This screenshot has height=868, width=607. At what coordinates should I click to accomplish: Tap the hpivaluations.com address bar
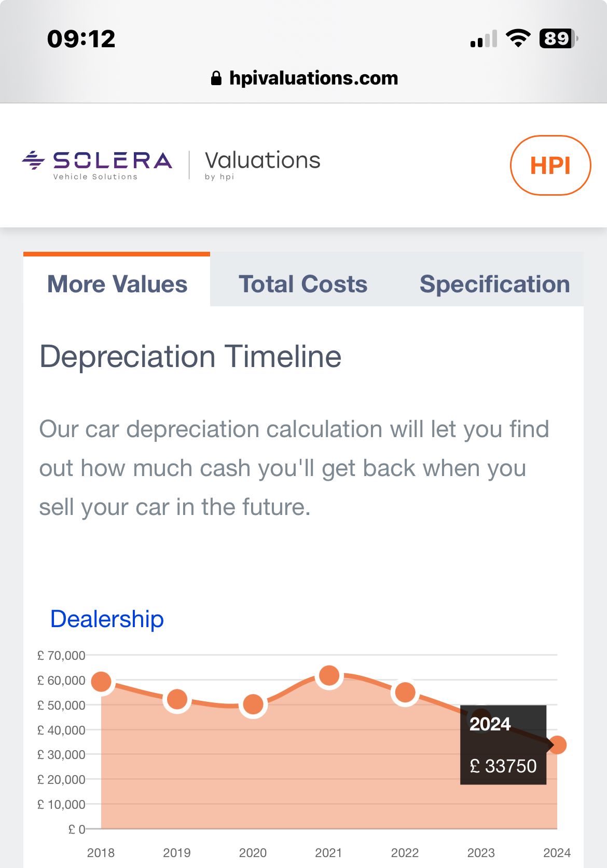click(313, 78)
